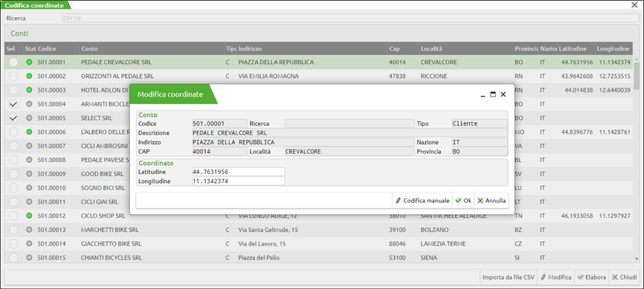Click the Latitudine input field
644x289 pixels.
[x=238, y=171]
